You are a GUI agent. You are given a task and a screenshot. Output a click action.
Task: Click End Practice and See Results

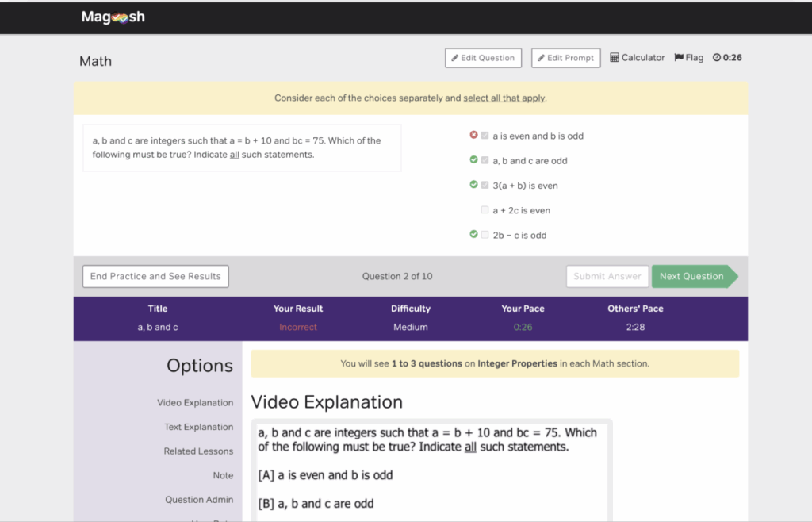155,276
